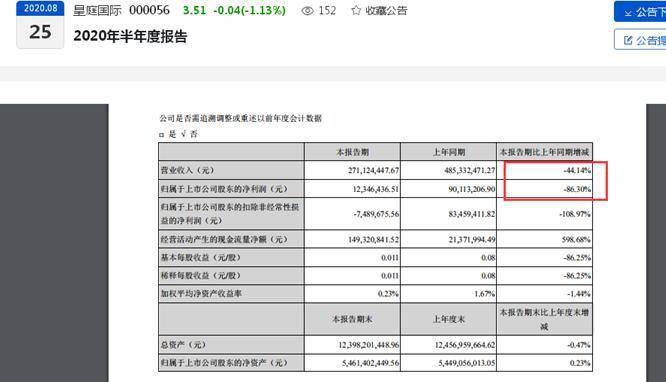666x382 pixels.
Task: Click the percentage -1.44%
Action: pyautogui.click(x=579, y=294)
